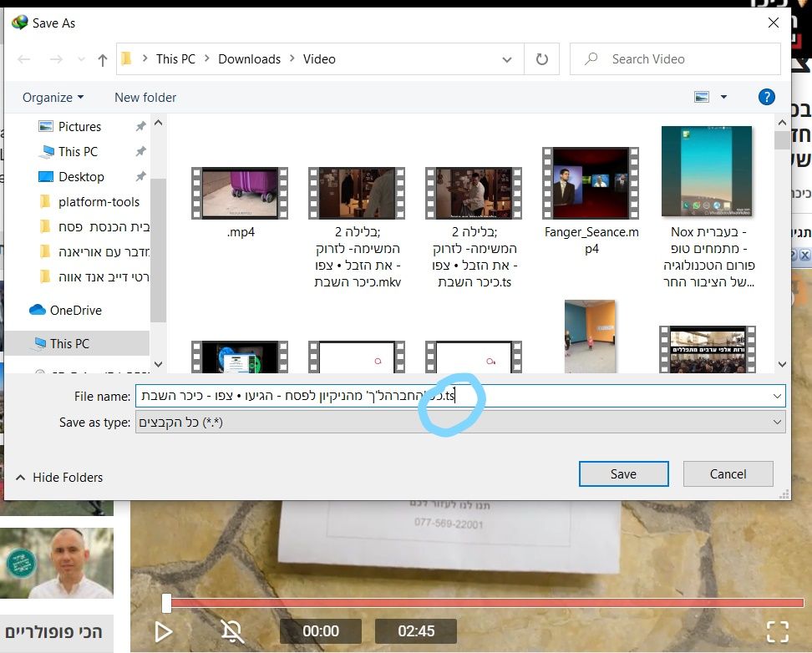Image resolution: width=812 pixels, height=653 pixels.
Task: Close the Save As dialog
Action: (x=774, y=23)
